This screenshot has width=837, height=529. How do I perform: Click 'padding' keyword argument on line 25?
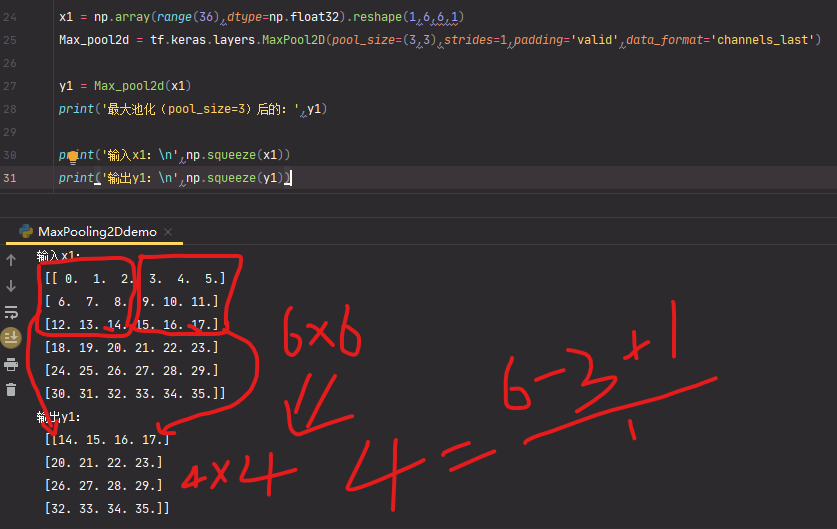pos(539,40)
